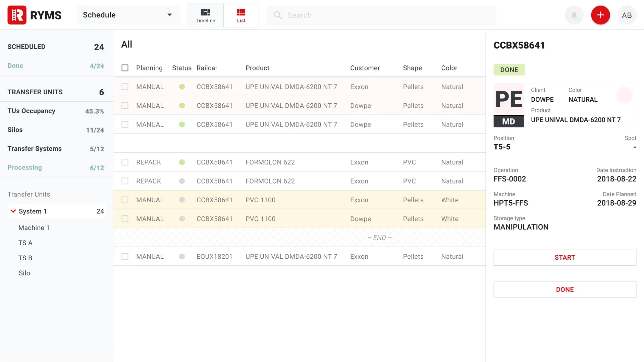
Task: Select Machine 1 under System 1
Action: coord(34,227)
